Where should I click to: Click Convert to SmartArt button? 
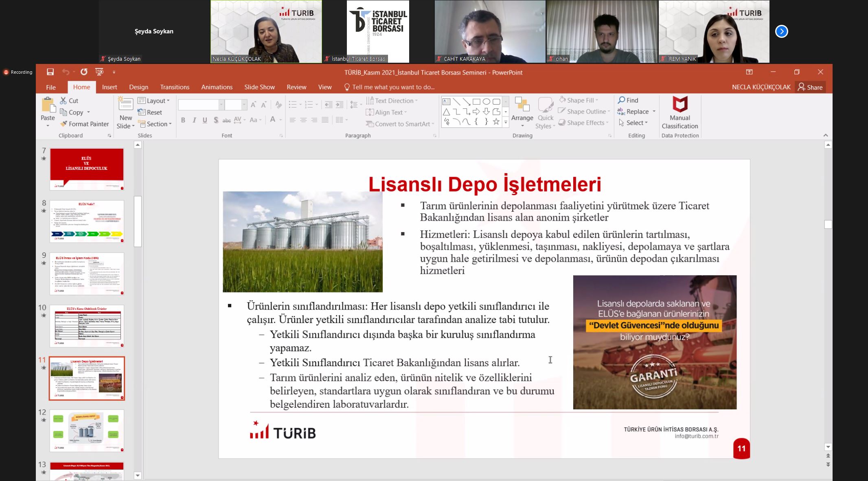click(x=400, y=124)
